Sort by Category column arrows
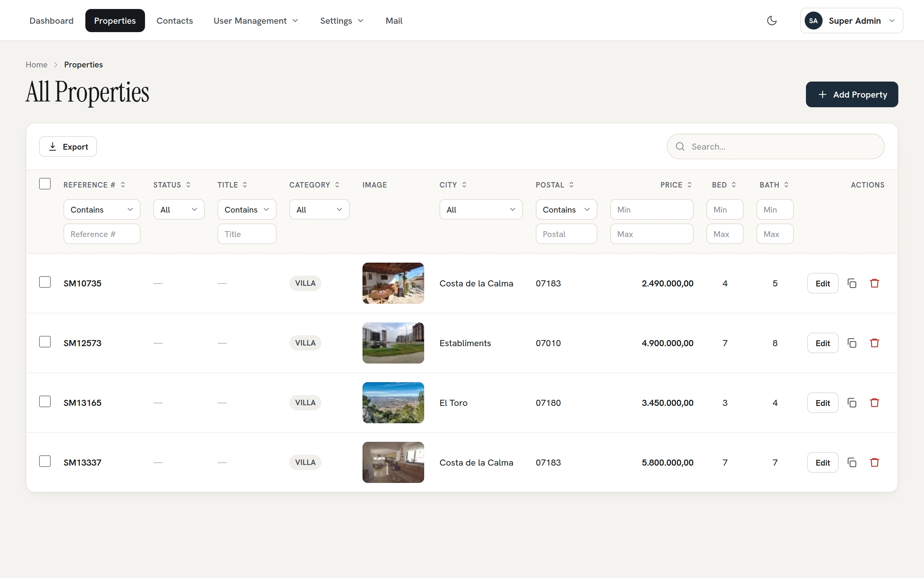924x578 pixels. tap(337, 185)
